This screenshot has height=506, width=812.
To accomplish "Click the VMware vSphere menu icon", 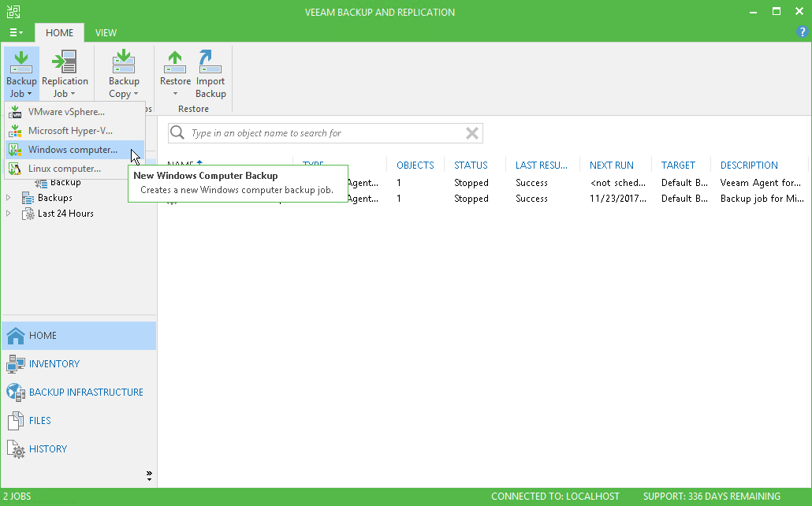I will point(15,112).
